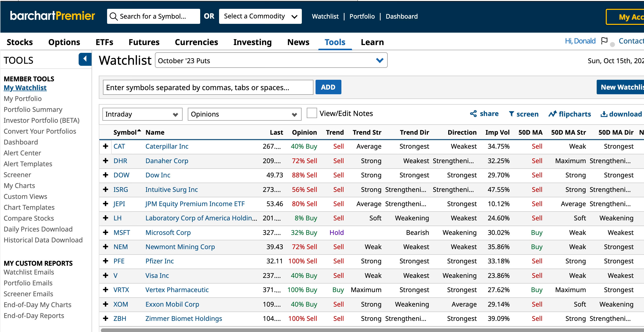Screen dimensions: 644x332
Task: Click the New Watchlist button
Action: pos(620,87)
